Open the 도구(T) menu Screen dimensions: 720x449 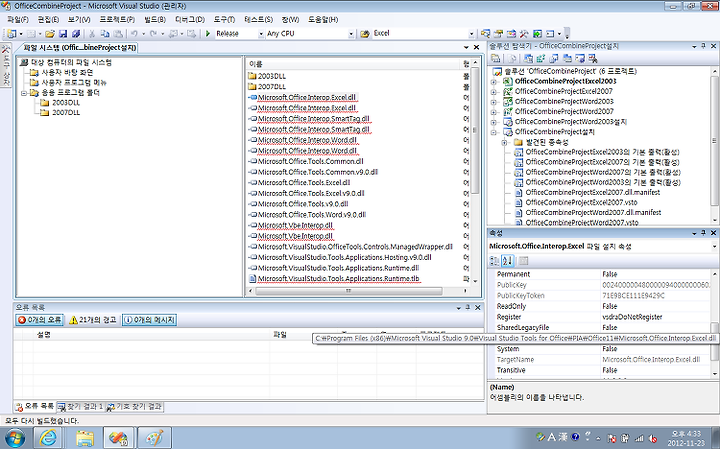(x=224, y=19)
